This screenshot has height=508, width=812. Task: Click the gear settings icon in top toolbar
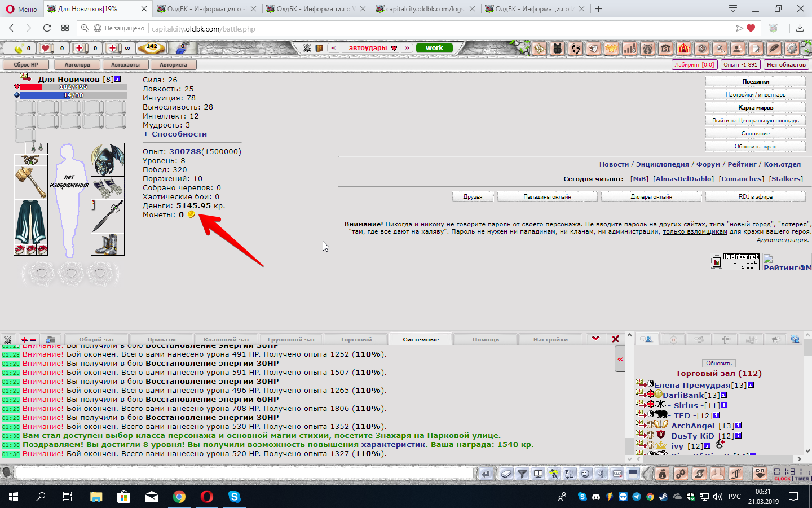[x=792, y=49]
